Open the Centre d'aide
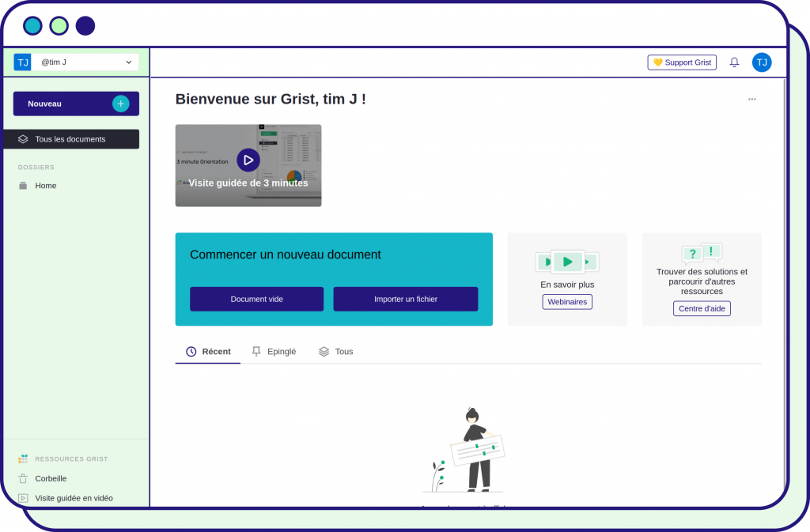Screen dimensions: 810x532 (702, 308)
